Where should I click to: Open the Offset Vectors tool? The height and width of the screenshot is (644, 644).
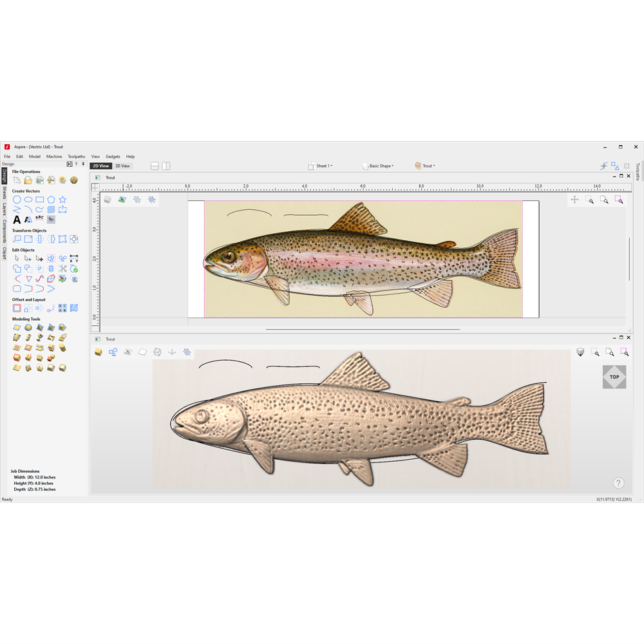pyautogui.click(x=17, y=308)
